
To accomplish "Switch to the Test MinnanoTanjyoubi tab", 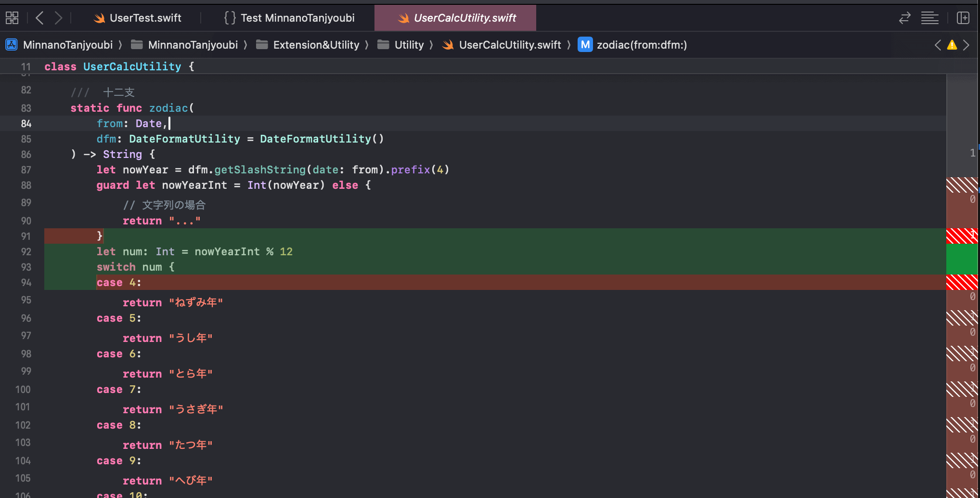I will coord(289,18).
